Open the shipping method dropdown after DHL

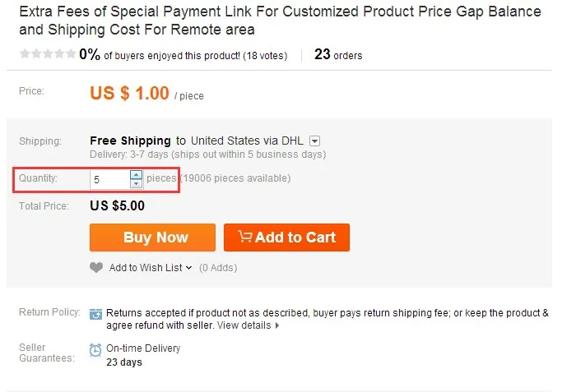[x=315, y=141]
